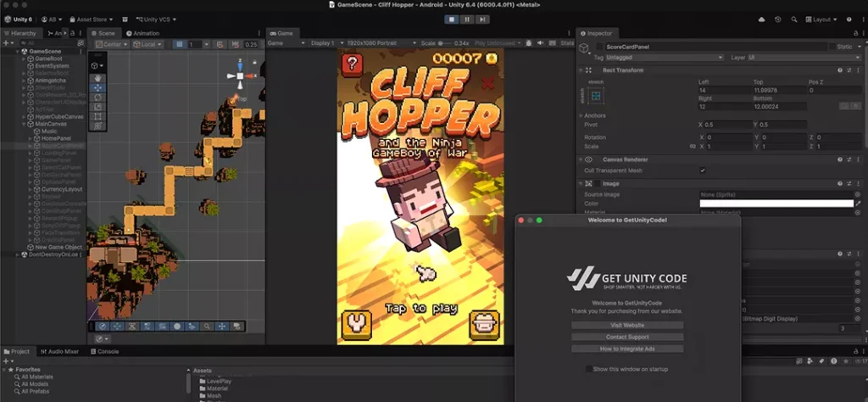Select the Move tool in Scene toolbar
Viewport: 868px width, 402px height.
click(97, 87)
